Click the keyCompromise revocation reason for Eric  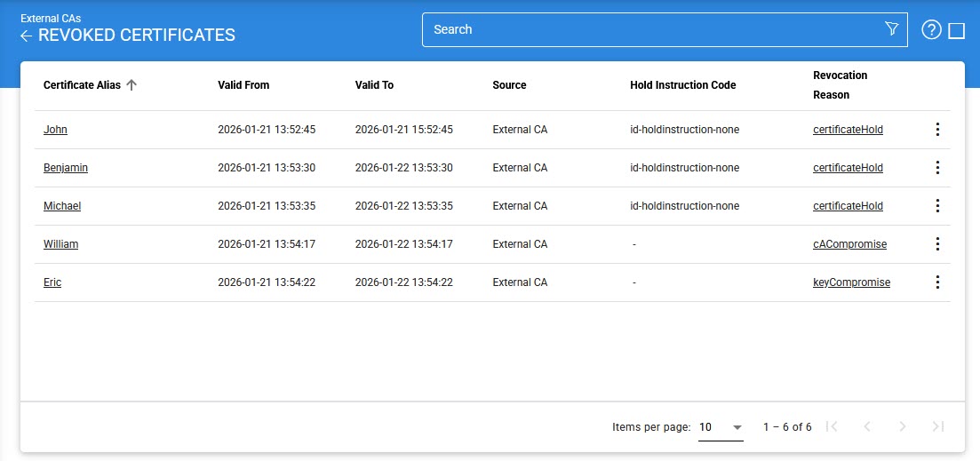tap(851, 282)
